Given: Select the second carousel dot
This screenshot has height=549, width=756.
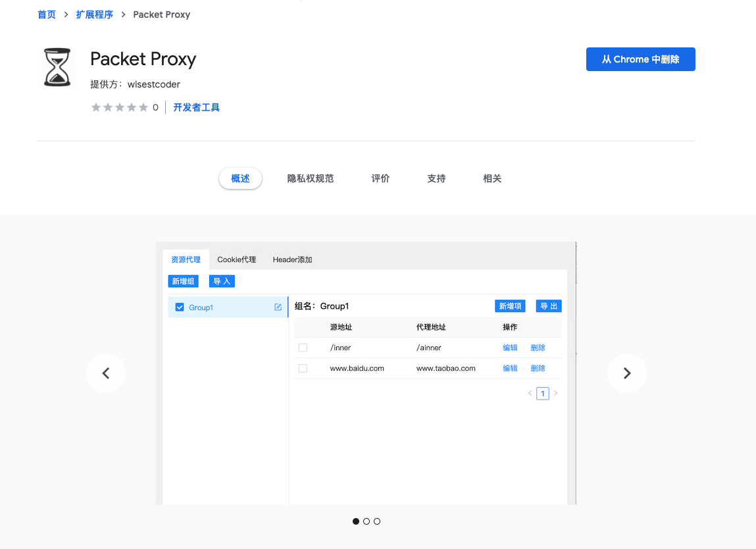Looking at the screenshot, I should click(366, 521).
